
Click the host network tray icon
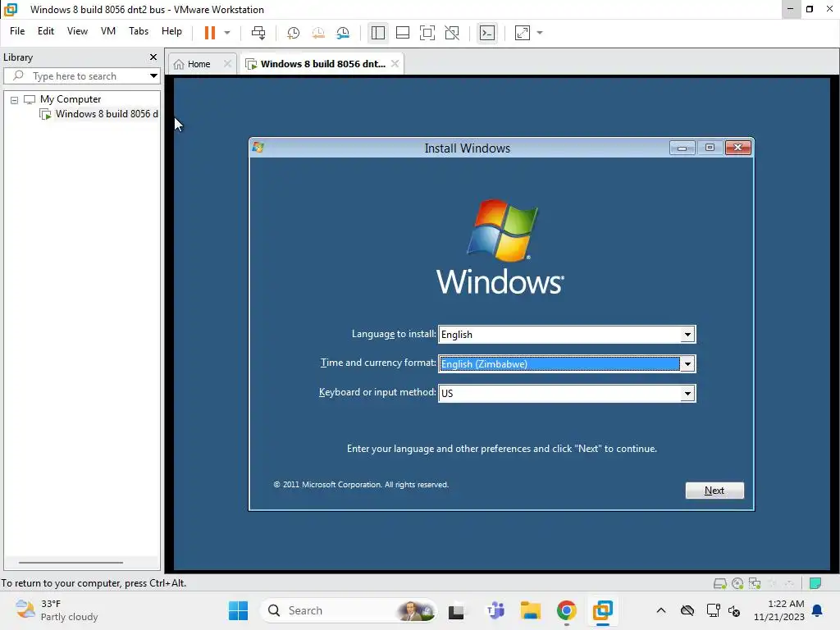point(713,610)
